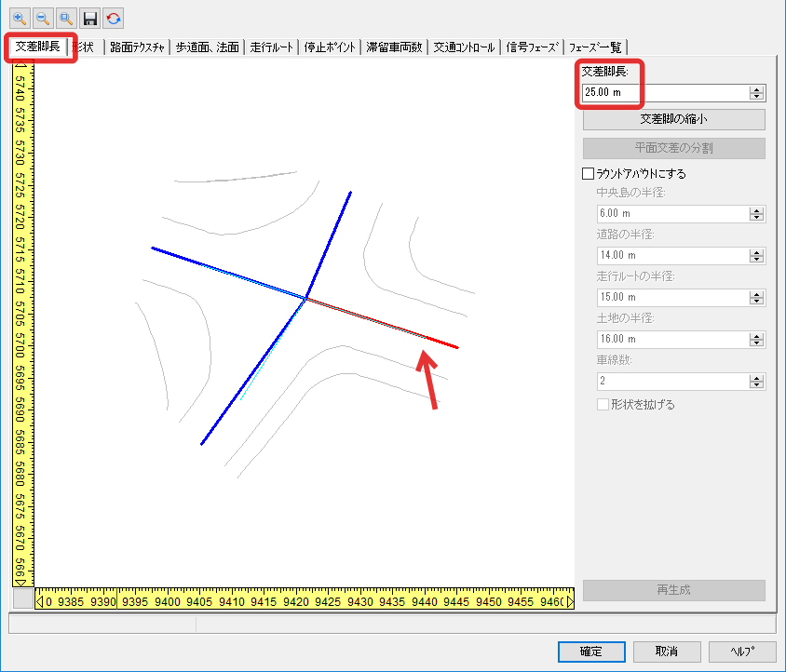Click the horizontal ruler left arrow
This screenshot has width=786, height=672.
pos(40,602)
